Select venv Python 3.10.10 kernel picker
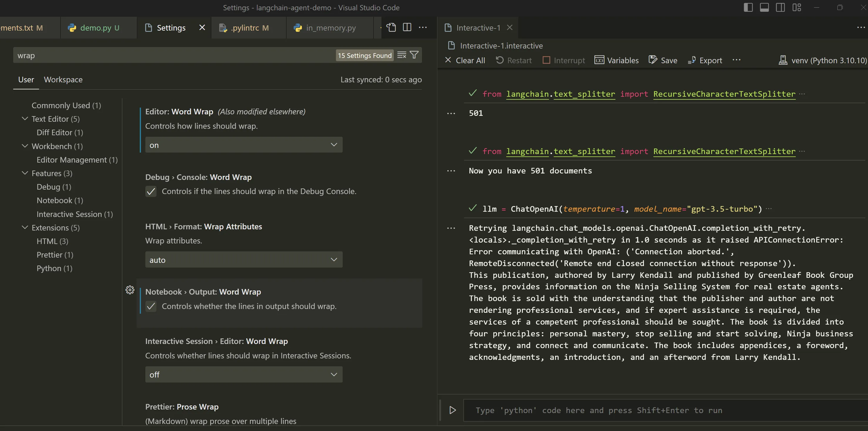The width and height of the screenshot is (868, 431). [x=822, y=60]
